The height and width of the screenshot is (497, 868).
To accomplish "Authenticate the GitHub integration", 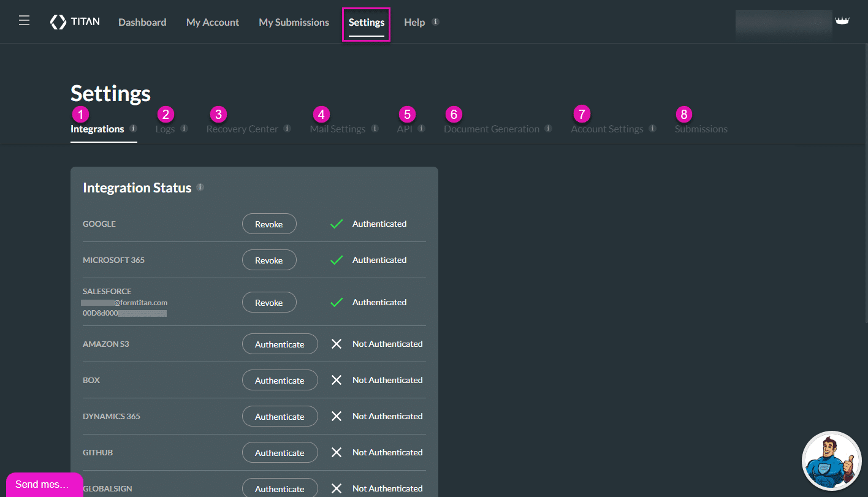I will [x=280, y=452].
